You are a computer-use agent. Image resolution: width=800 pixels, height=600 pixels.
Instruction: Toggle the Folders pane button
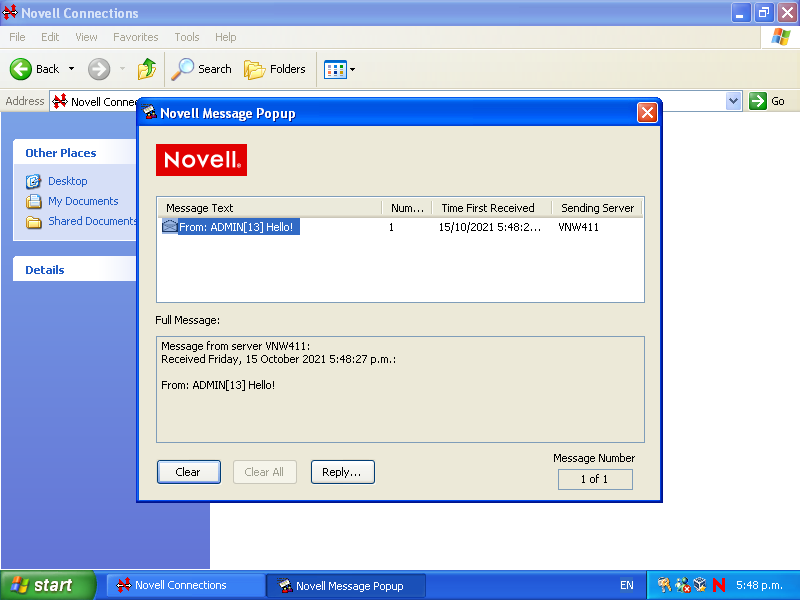[275, 69]
